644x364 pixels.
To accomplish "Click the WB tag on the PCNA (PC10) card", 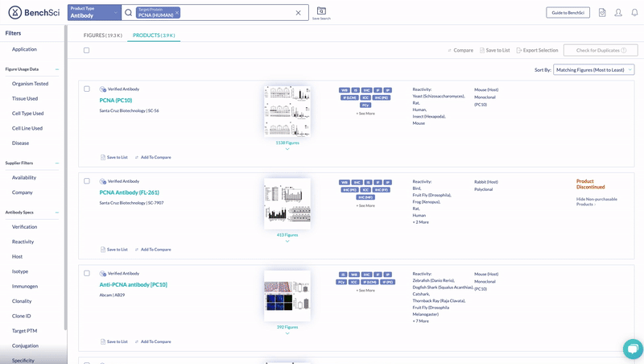I will pyautogui.click(x=345, y=90).
